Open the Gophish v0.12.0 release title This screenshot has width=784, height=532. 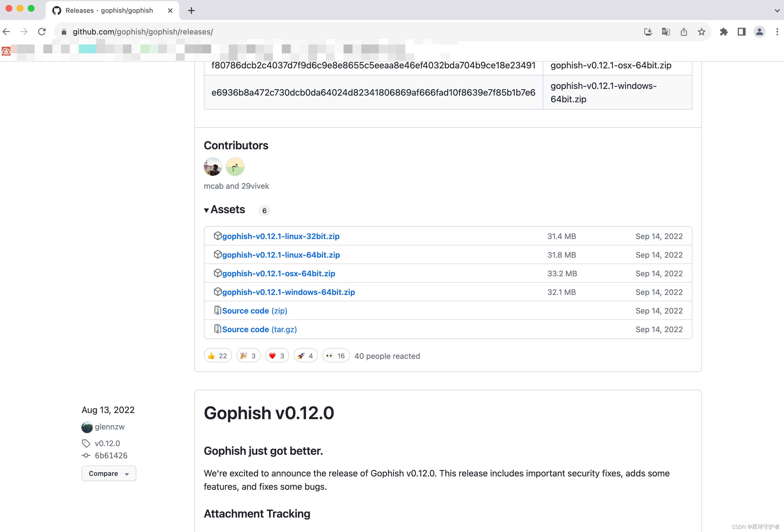(269, 413)
